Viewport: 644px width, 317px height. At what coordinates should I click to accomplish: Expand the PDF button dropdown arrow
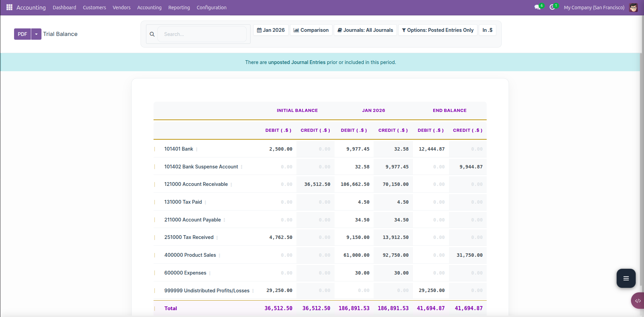click(x=36, y=34)
